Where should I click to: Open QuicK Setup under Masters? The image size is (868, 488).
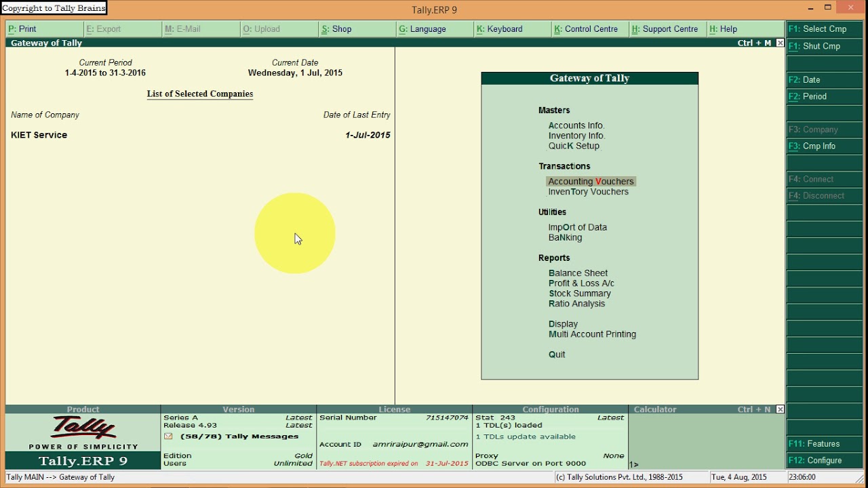[574, 146]
